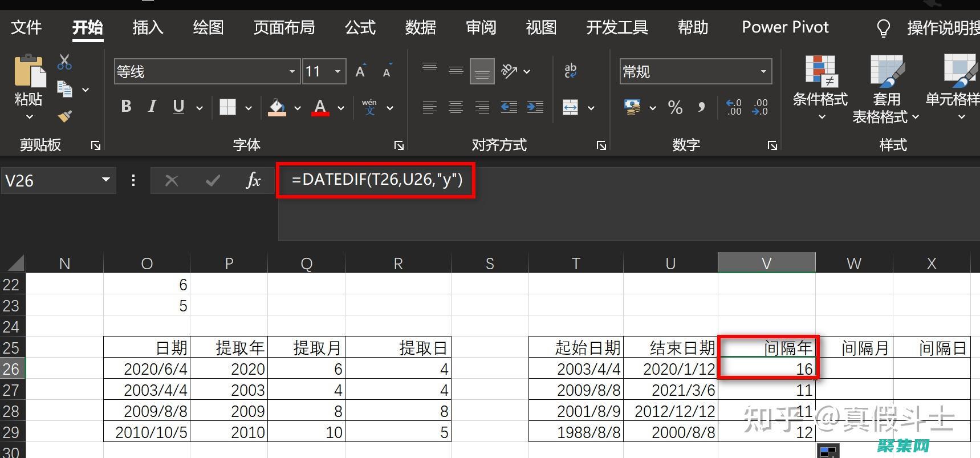Open the Power Pivot tab
Viewport: 980px width, 458px height.
tap(784, 27)
